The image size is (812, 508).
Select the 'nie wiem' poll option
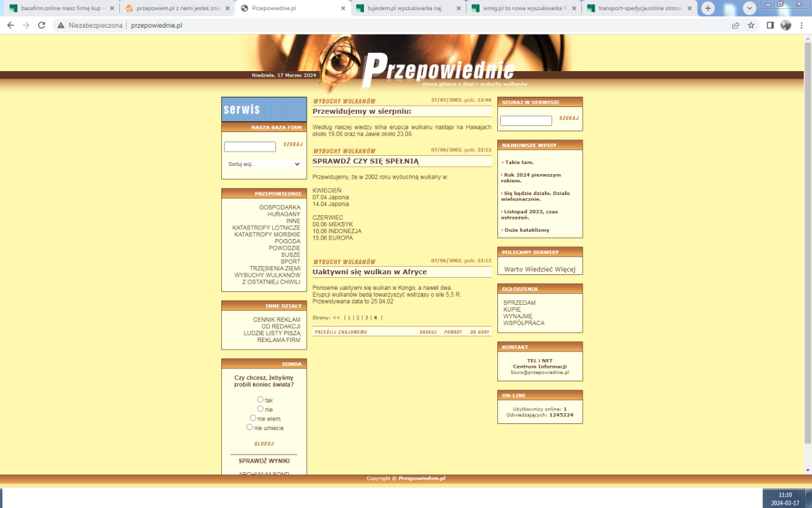tap(253, 418)
